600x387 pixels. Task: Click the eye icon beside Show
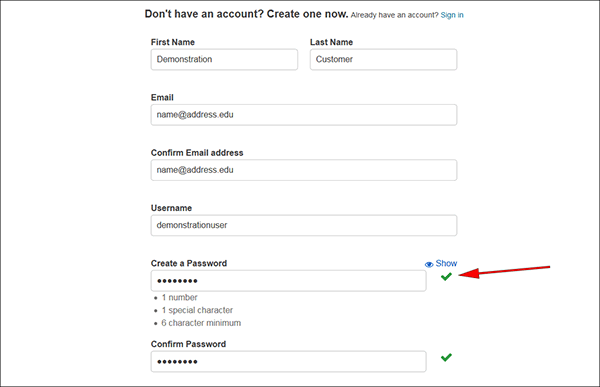click(x=429, y=264)
